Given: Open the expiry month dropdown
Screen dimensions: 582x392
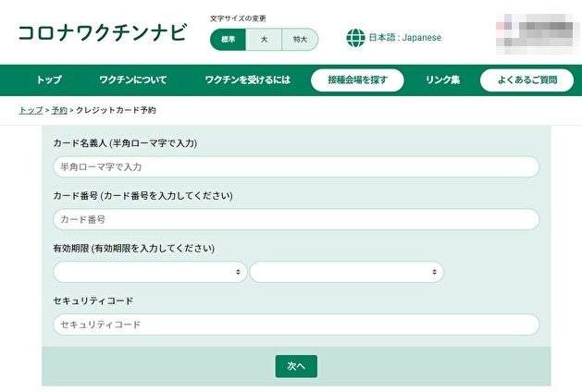Looking at the screenshot, I should click(150, 272).
